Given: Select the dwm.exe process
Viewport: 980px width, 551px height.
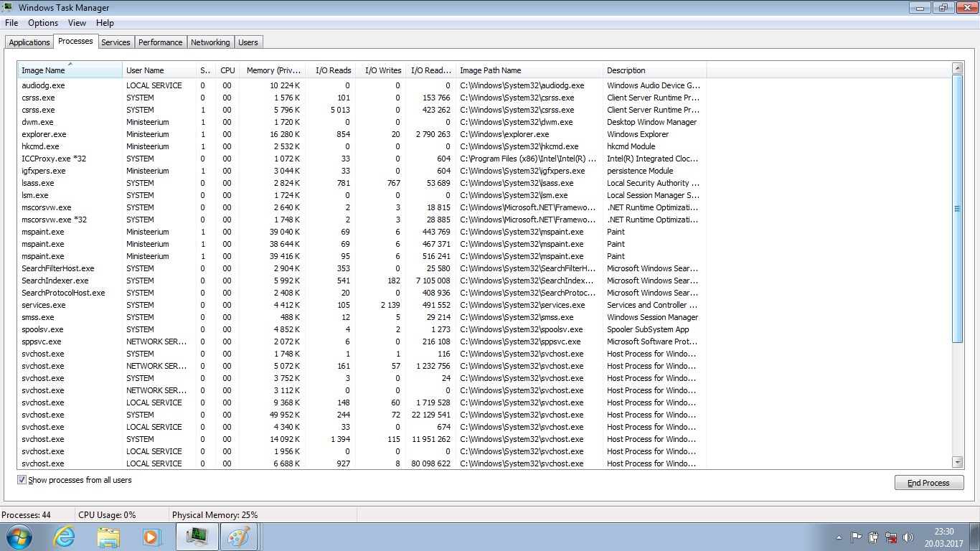Looking at the screenshot, I should click(x=362, y=122).
